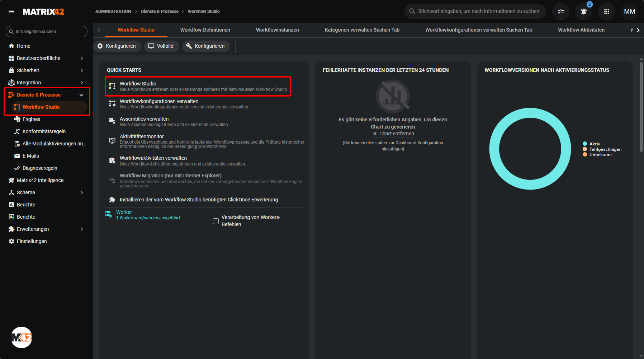Click the Aktivitätenmonitor quick start icon
Screen dimensions: 644x359
pyautogui.click(x=112, y=141)
